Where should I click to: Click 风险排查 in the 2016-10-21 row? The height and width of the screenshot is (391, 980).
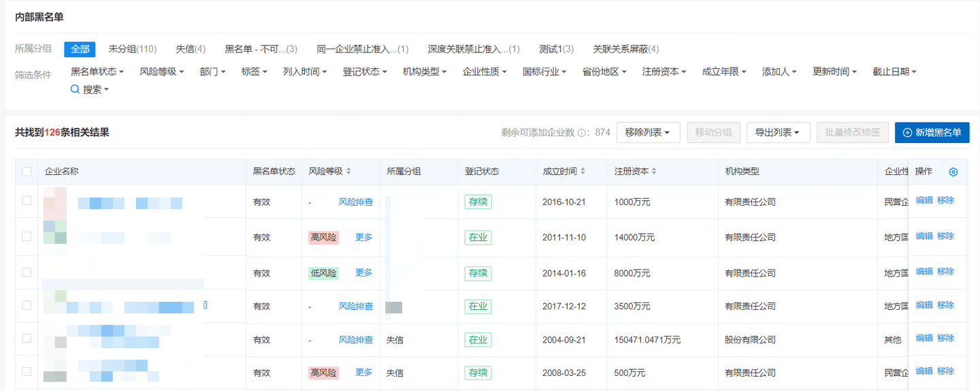[356, 202]
